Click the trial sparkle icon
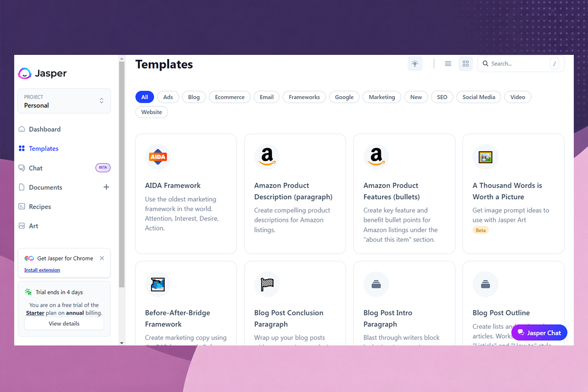Viewport: 588px width, 392px height. click(28, 292)
